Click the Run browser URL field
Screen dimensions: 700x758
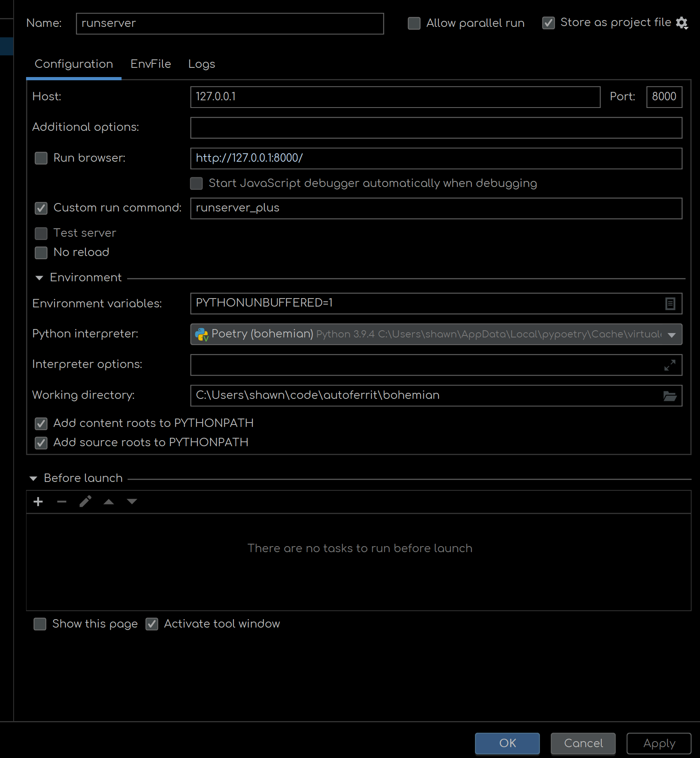pyautogui.click(x=436, y=159)
